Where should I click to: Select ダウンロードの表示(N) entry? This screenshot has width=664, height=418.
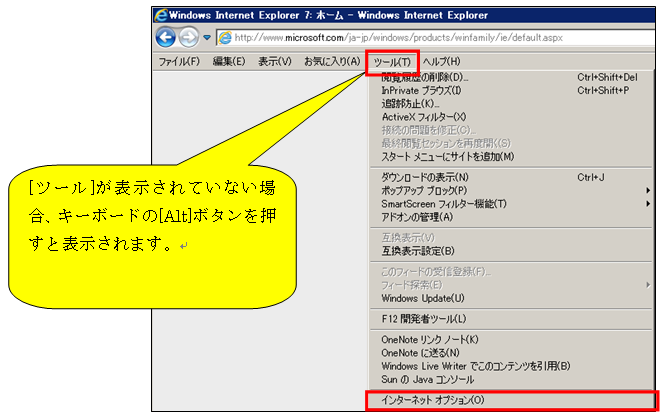(x=511, y=177)
